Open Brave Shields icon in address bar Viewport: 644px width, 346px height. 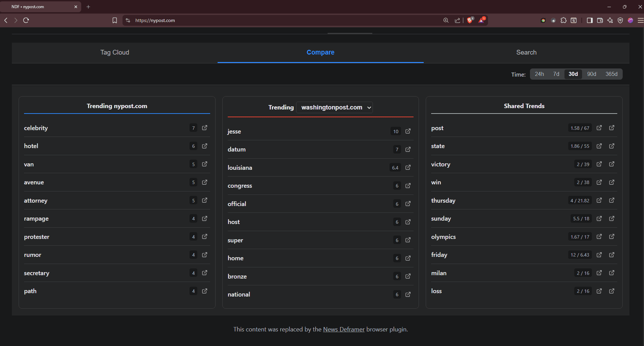(x=470, y=20)
